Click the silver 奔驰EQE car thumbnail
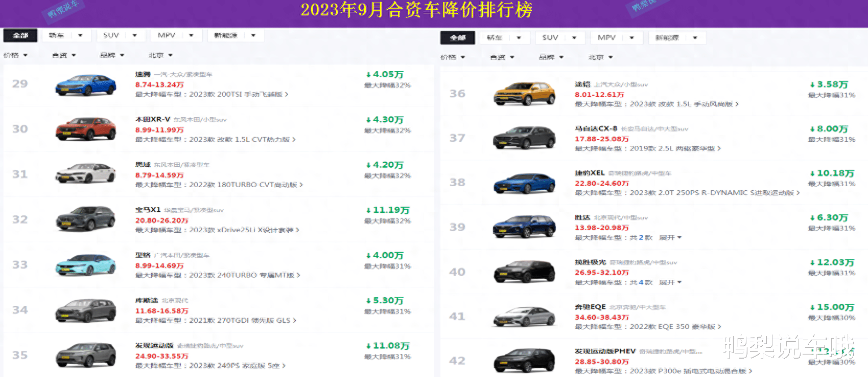This screenshot has width=868, height=377. pos(524,316)
